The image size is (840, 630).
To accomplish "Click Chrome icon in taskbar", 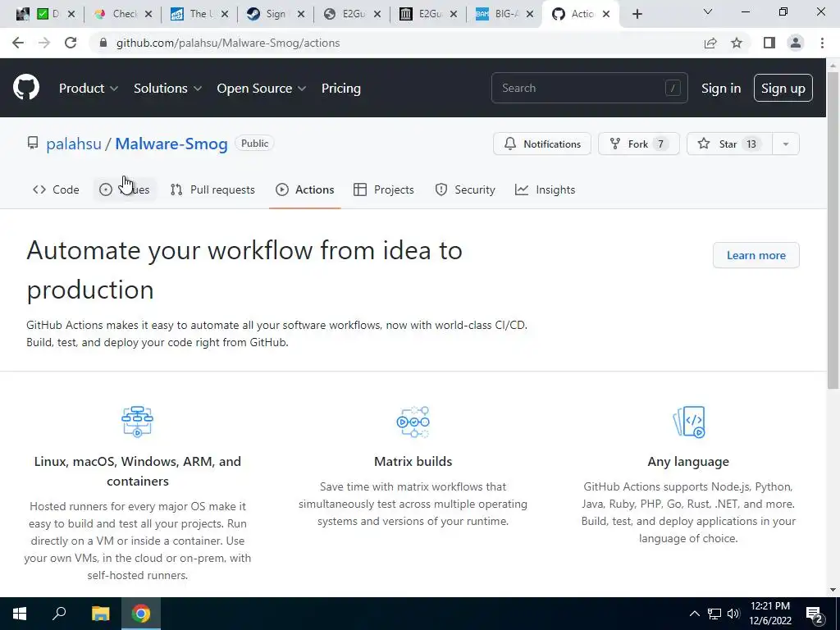I will 141,614.
